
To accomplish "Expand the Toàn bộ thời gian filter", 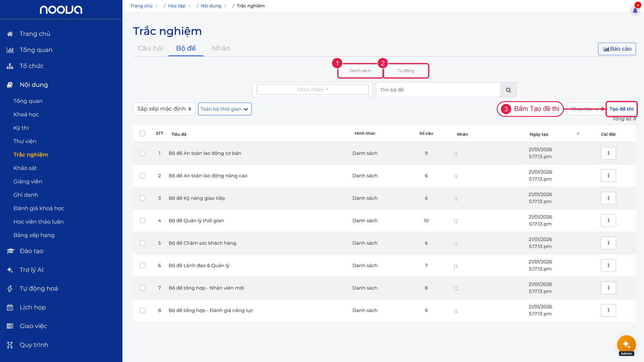I will pos(225,109).
